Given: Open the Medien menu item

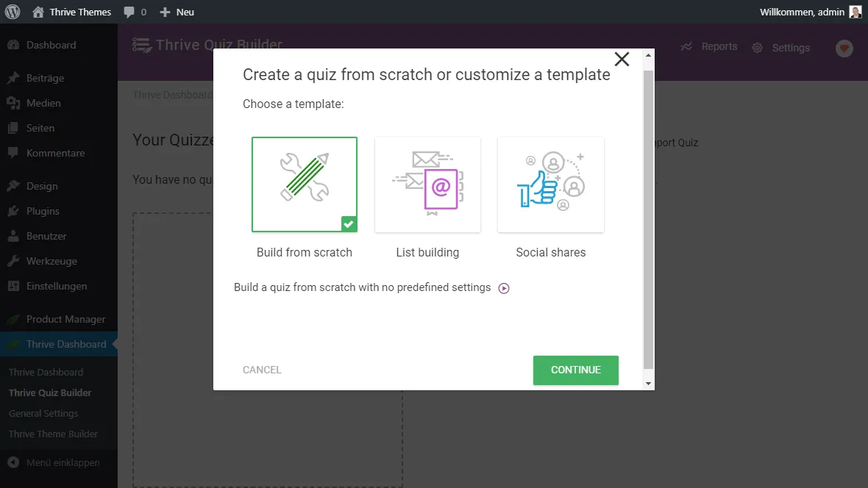Looking at the screenshot, I should [59, 103].
